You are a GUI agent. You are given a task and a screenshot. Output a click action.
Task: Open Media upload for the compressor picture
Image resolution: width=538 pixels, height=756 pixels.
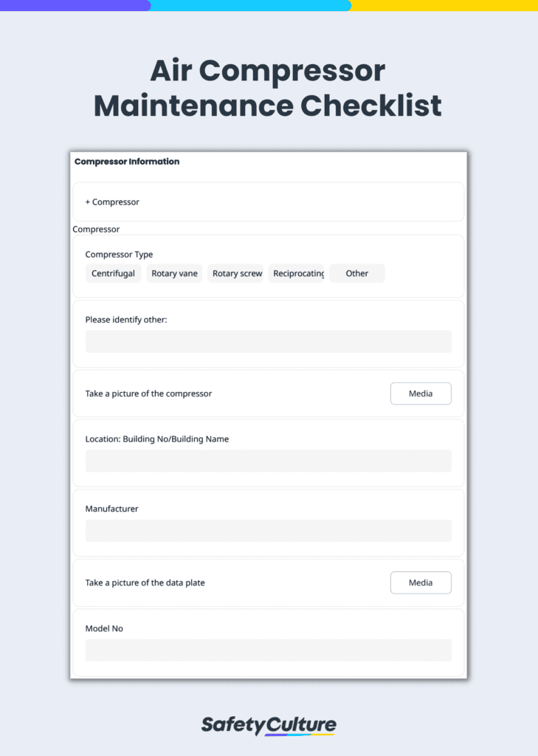click(421, 393)
